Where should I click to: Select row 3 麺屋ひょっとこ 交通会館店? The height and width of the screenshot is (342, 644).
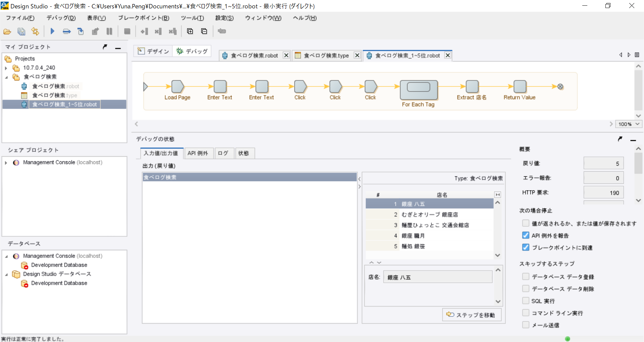[429, 225]
